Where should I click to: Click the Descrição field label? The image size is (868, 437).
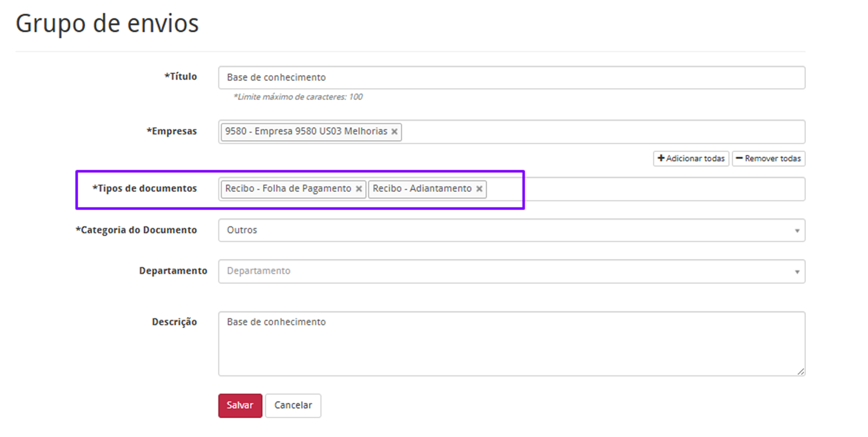(174, 322)
